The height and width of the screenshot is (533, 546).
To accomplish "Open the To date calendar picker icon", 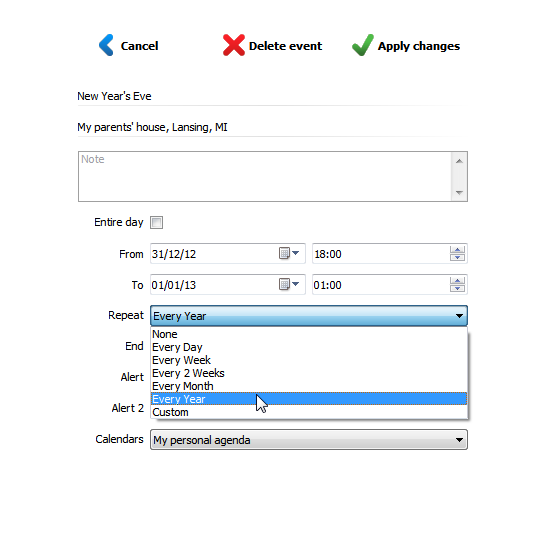I will click(x=289, y=284).
